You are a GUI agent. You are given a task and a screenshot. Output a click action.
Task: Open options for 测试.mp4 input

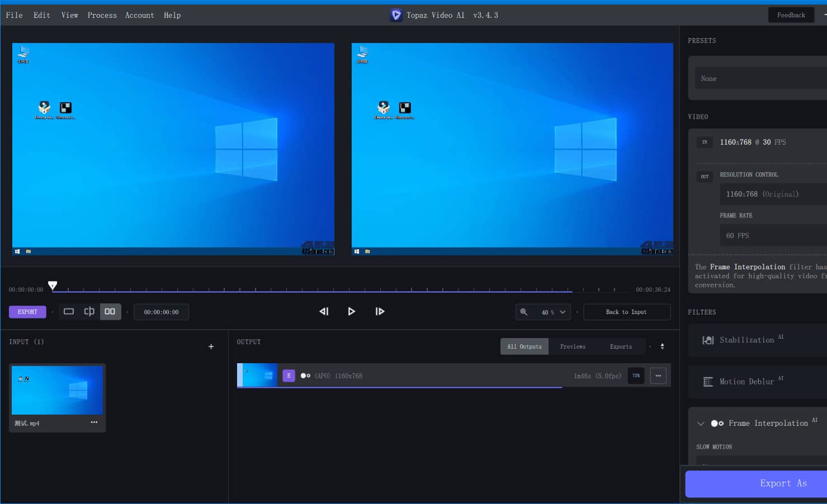click(x=94, y=422)
